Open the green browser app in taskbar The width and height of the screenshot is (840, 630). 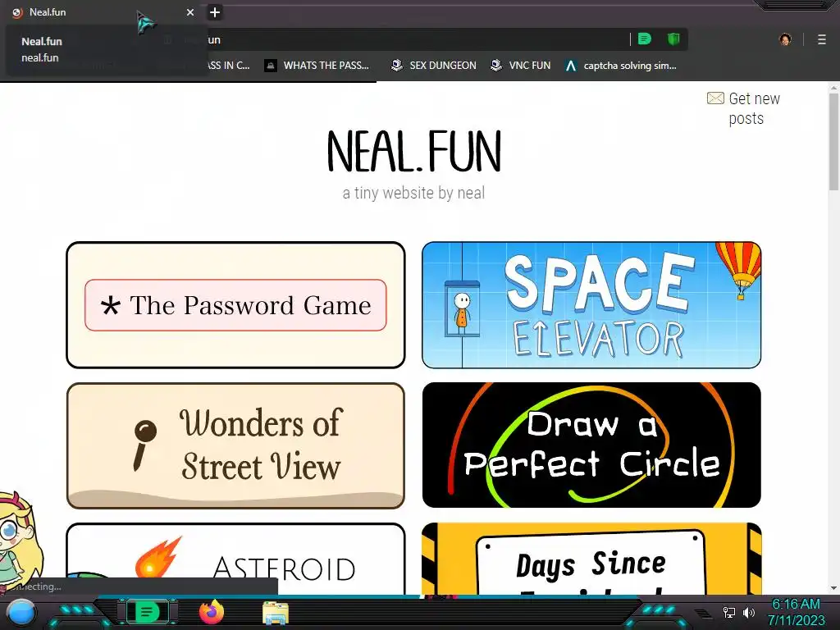[x=147, y=612]
